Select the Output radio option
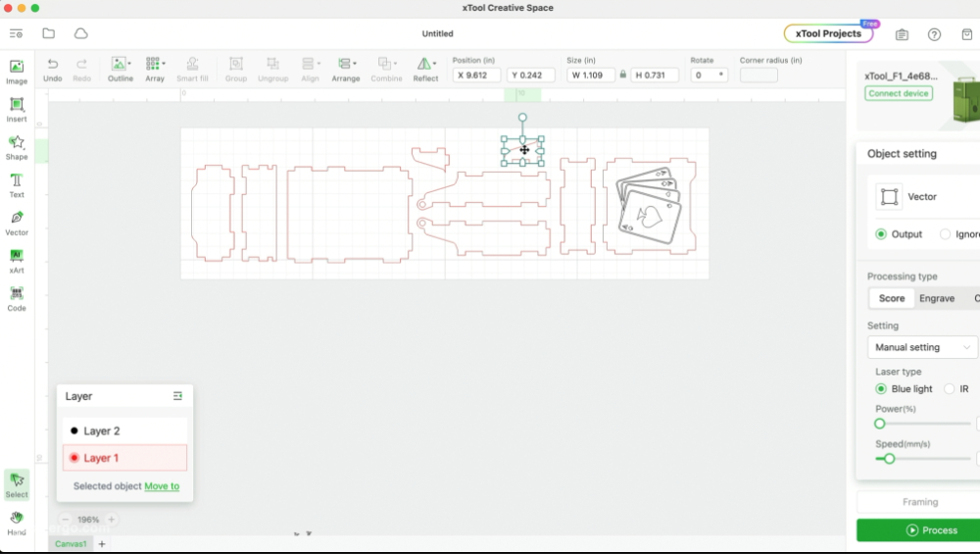The height and width of the screenshot is (554, 980). pos(881,234)
